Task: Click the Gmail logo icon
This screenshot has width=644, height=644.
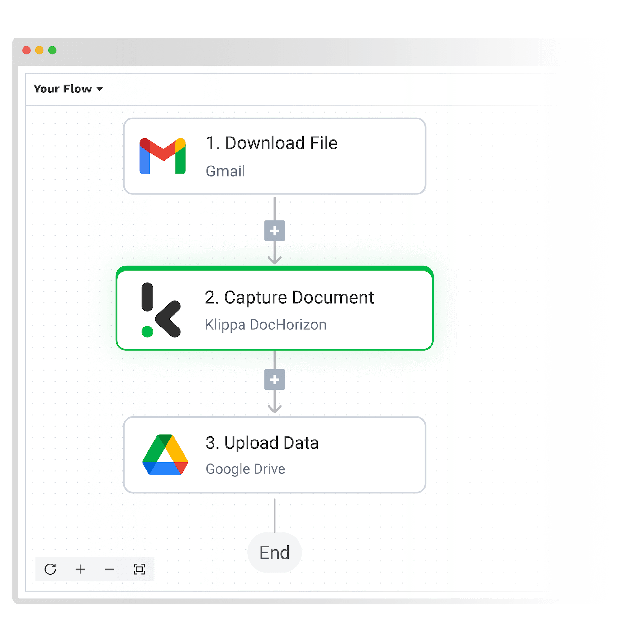Action: (162, 156)
